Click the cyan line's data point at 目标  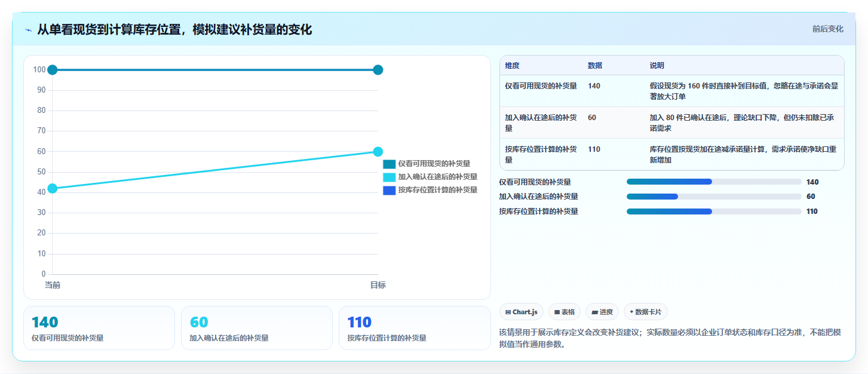click(x=378, y=152)
